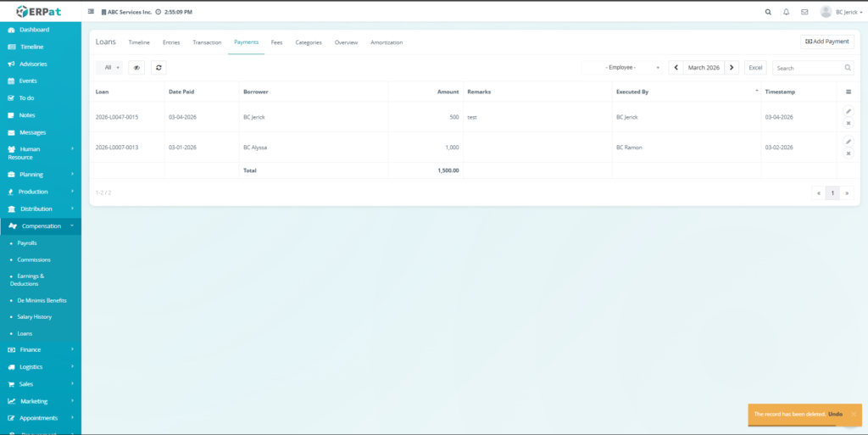Viewport: 868px width, 435px height.
Task: Click the search magnifier icon in top bar
Action: point(768,13)
